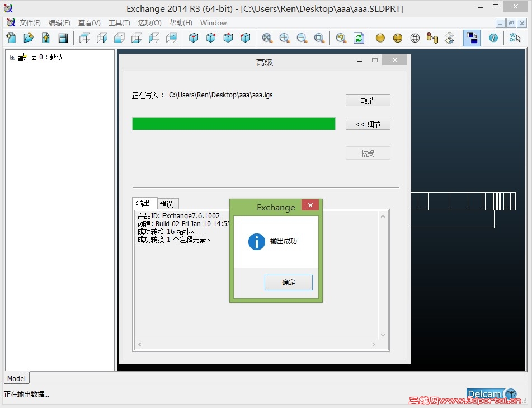Switch to the 错误 tab

click(x=167, y=204)
